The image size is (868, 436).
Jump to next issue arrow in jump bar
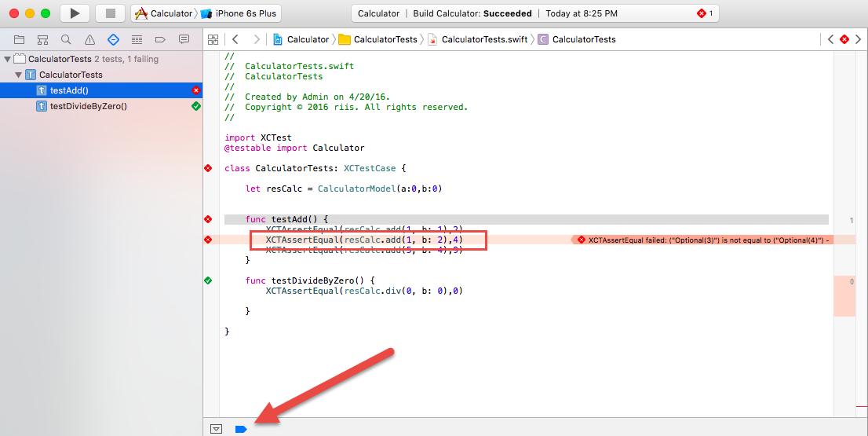coord(858,39)
